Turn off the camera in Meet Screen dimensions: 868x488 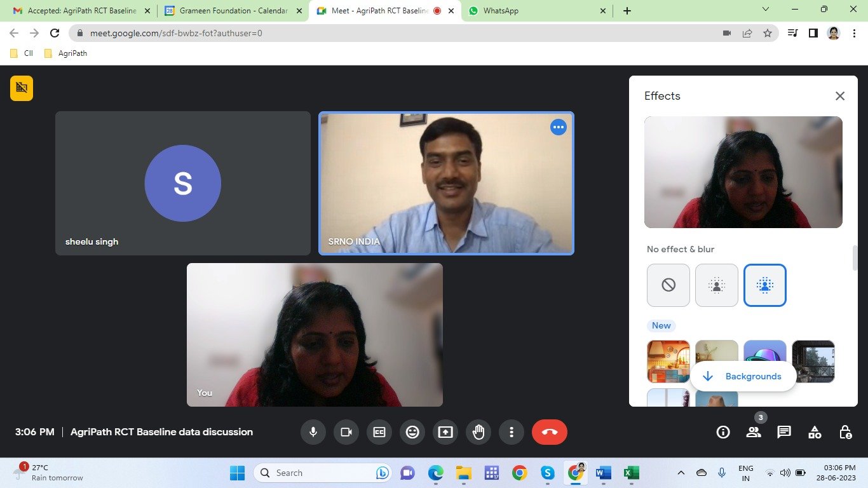[x=346, y=432]
